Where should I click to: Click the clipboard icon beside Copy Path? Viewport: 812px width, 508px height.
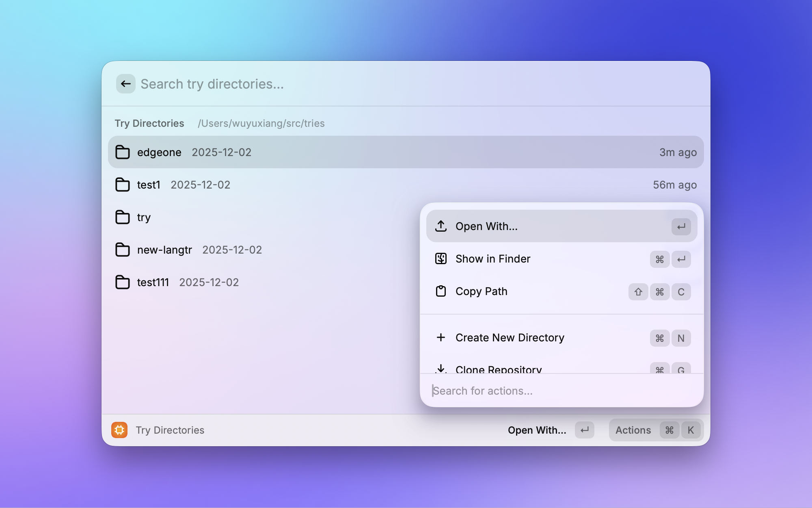441,291
